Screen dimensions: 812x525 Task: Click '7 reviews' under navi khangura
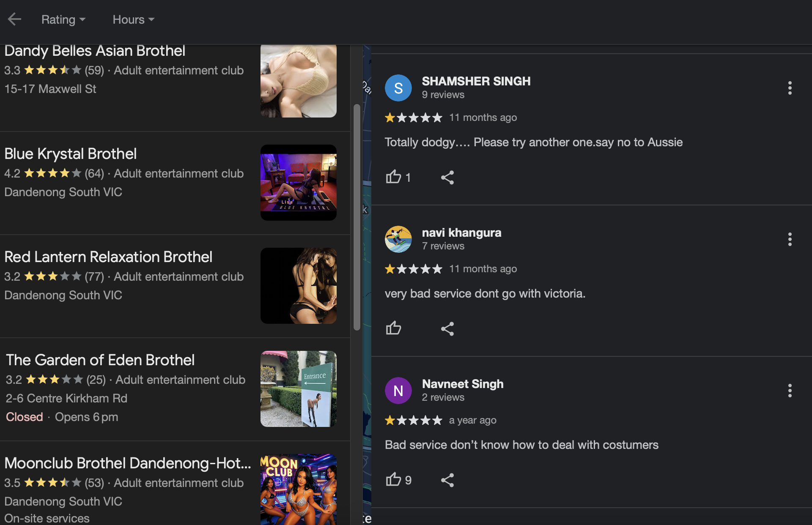[443, 246]
